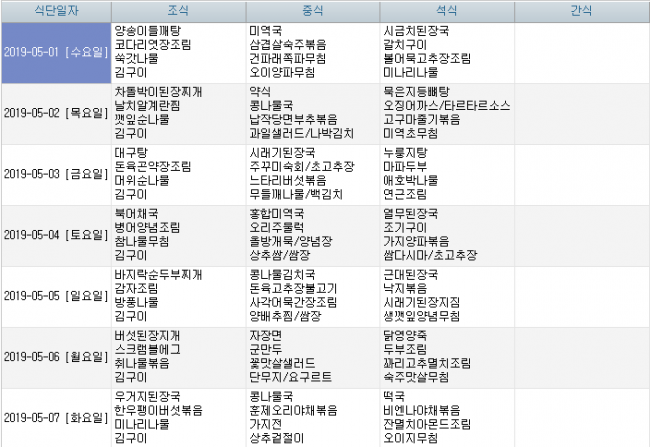Click the 조식 column header
This screenshot has width=650, height=447.
tap(177, 10)
